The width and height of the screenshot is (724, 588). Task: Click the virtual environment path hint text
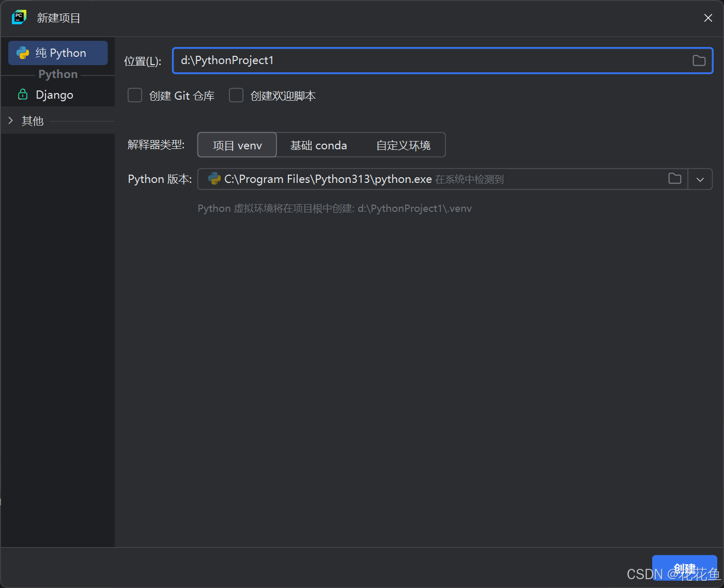[335, 208]
